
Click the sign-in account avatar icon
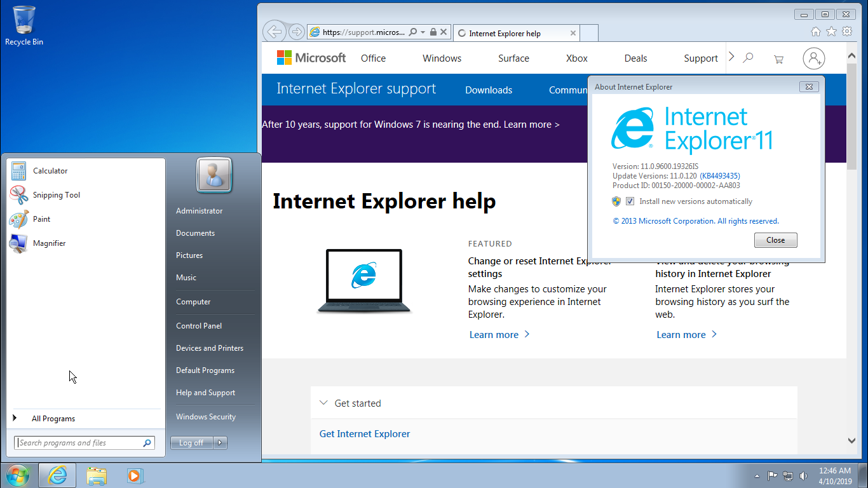click(814, 58)
